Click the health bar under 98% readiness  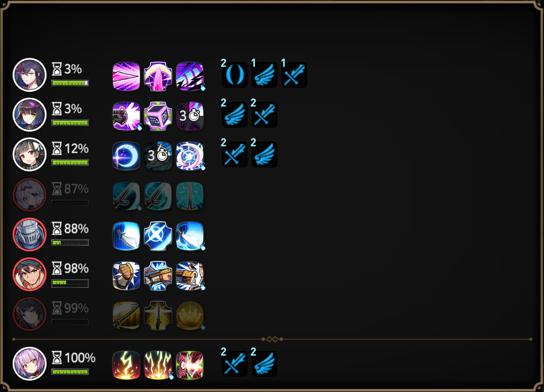pyautogui.click(x=70, y=283)
